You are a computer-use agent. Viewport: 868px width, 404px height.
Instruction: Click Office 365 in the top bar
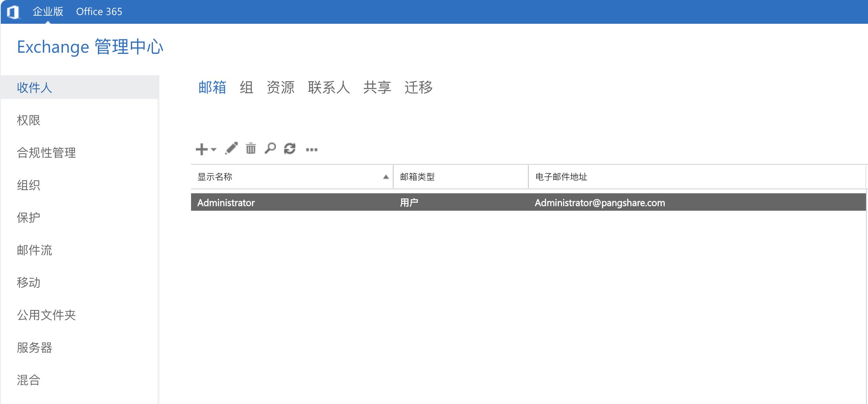pos(99,11)
